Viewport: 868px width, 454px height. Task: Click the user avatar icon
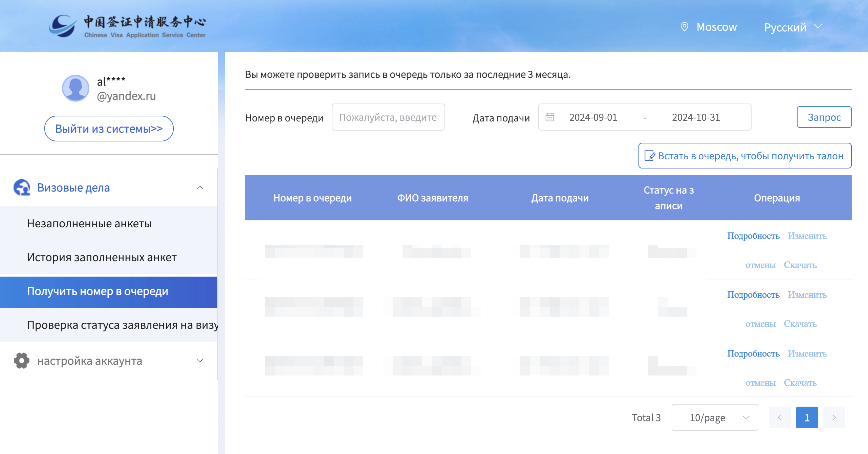pos(75,88)
